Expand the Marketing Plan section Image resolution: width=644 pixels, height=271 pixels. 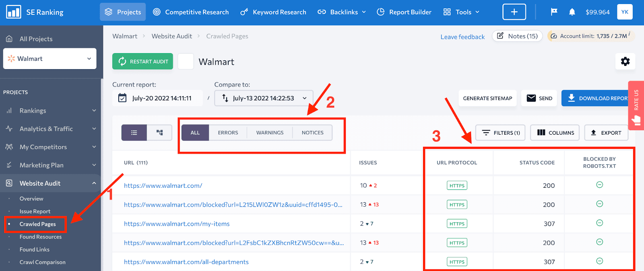click(94, 165)
